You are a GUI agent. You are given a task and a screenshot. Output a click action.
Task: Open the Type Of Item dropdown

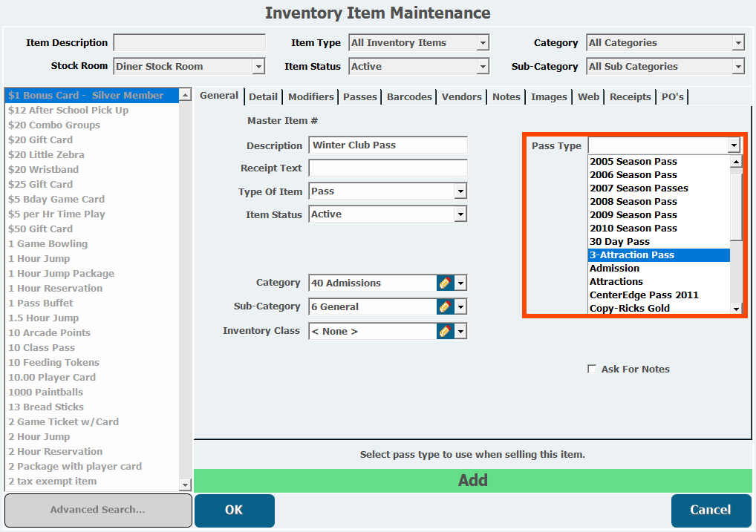click(460, 192)
